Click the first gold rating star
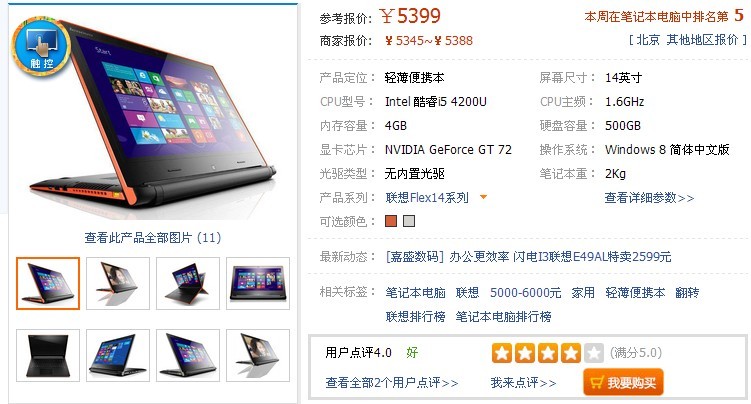The width and height of the screenshot is (751, 404). click(x=501, y=353)
